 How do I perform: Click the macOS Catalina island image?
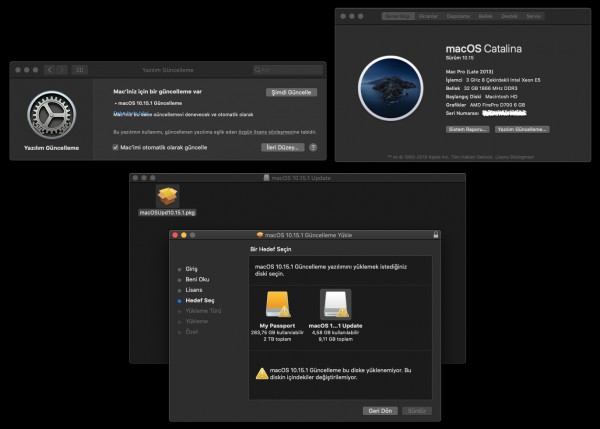391,88
